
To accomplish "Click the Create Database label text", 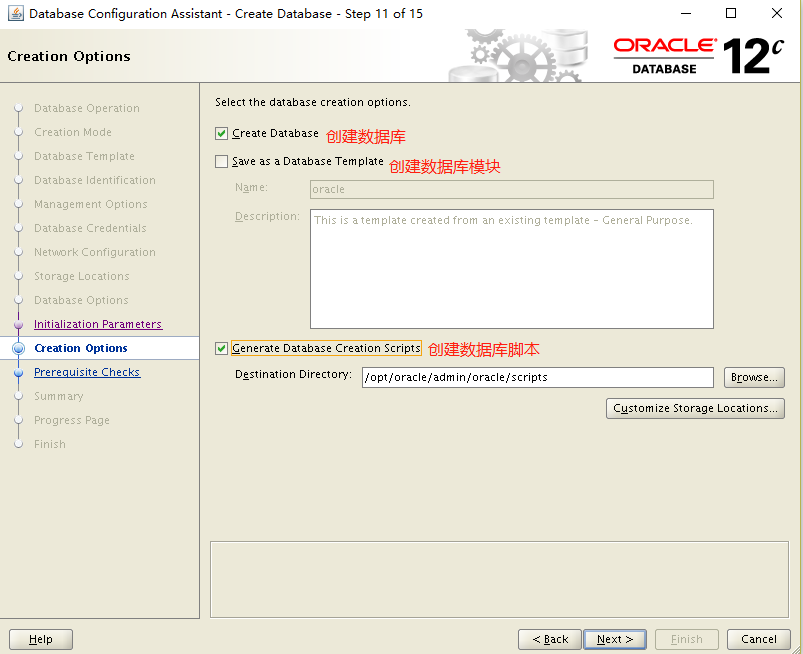I will pos(275,134).
